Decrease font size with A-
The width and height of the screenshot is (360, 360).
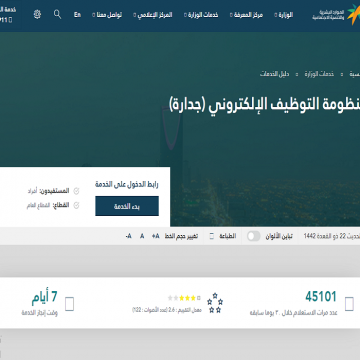pyautogui.click(x=128, y=236)
